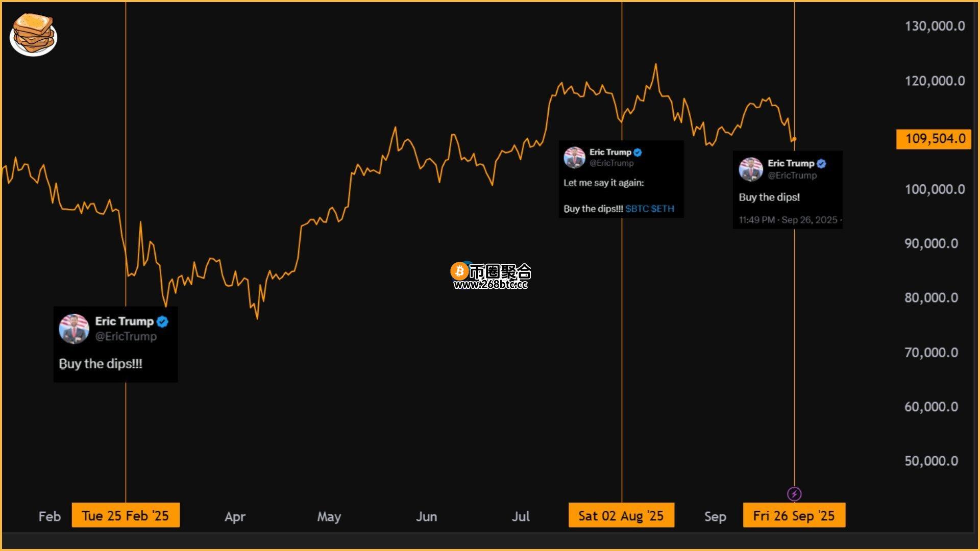The width and height of the screenshot is (980, 551).
Task: Click the 'May' axis label
Action: [x=329, y=517]
